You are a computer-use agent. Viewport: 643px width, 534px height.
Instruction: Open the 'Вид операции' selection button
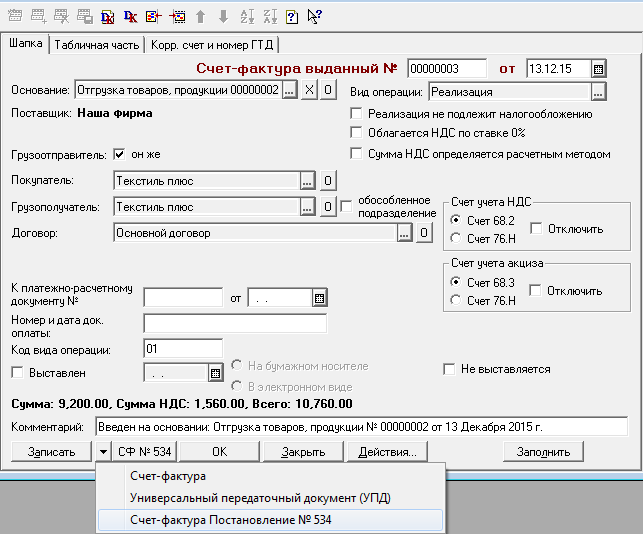click(598, 92)
